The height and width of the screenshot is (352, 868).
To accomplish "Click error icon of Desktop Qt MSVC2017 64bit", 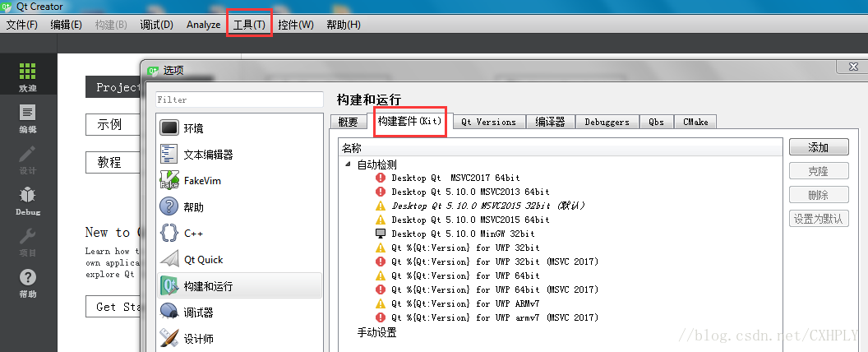I will click(381, 178).
